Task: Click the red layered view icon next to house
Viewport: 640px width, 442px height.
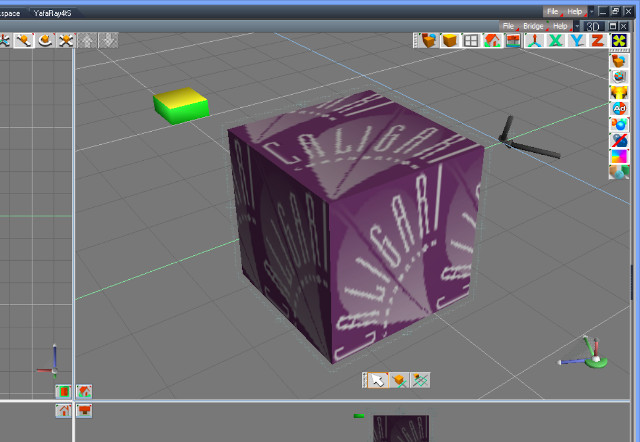Action: [513, 40]
